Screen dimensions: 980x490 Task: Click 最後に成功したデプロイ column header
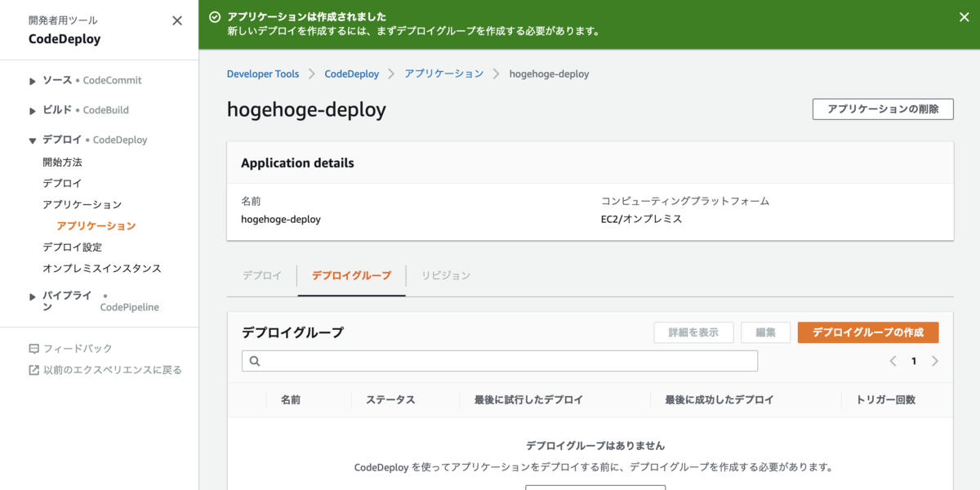[719, 400]
